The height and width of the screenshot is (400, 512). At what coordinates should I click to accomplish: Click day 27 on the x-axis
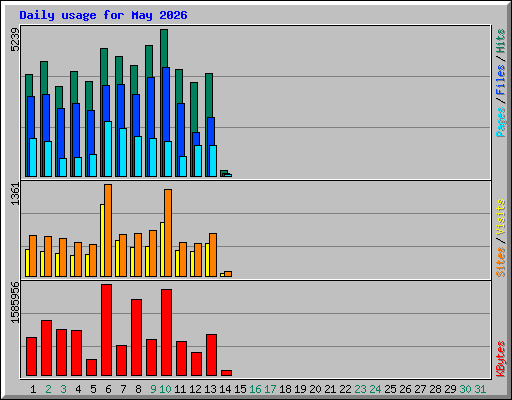click(x=420, y=389)
